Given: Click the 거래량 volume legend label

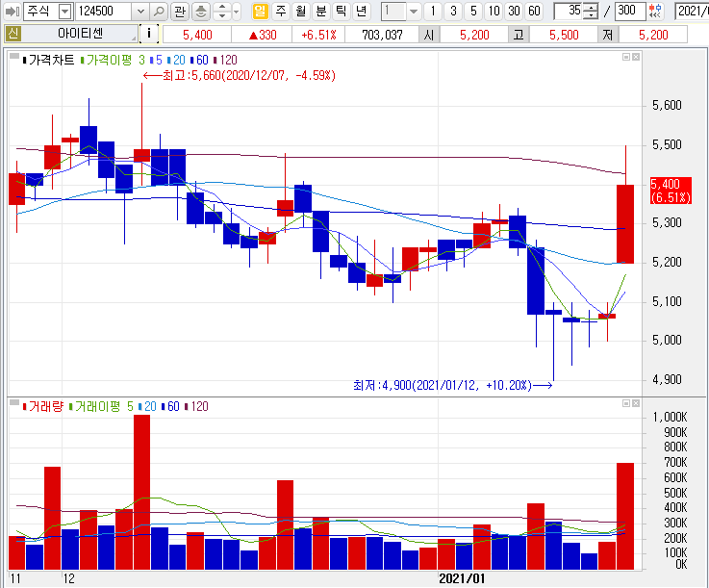Looking at the screenshot, I should (45, 406).
